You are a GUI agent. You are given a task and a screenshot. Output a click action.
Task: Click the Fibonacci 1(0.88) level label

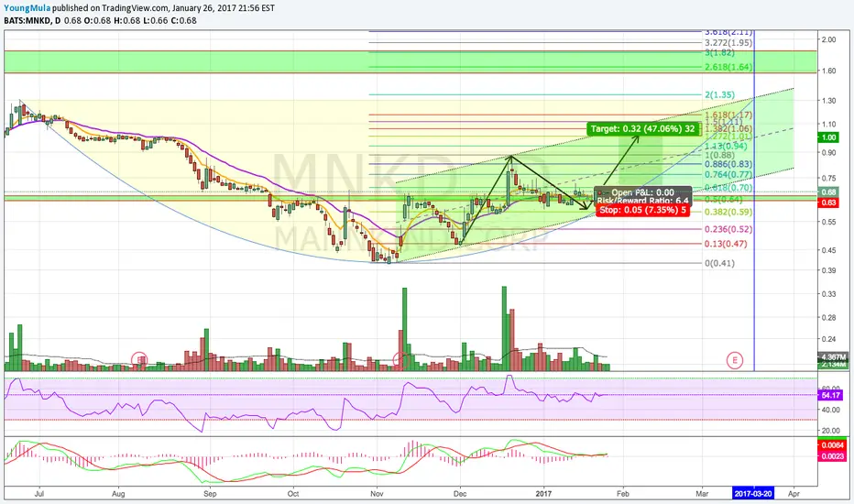click(719, 155)
